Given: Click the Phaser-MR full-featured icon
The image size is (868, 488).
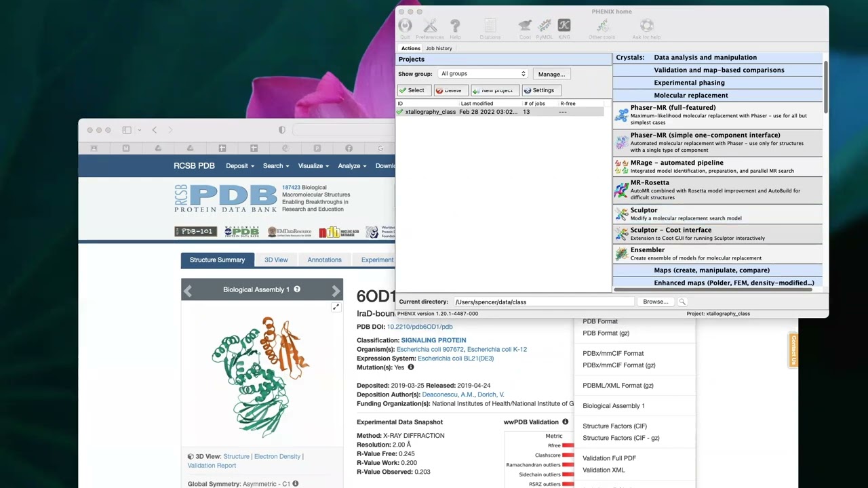Looking at the screenshot, I should click(621, 115).
